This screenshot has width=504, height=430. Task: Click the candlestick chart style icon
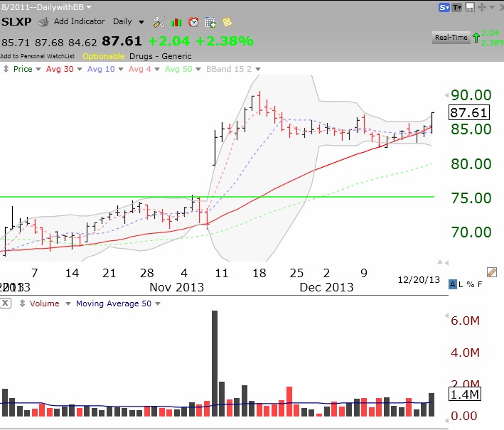pos(176,22)
